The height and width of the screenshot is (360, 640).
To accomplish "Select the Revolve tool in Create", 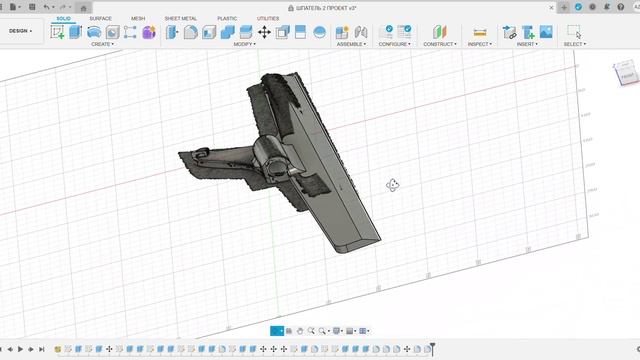I will 94,32.
